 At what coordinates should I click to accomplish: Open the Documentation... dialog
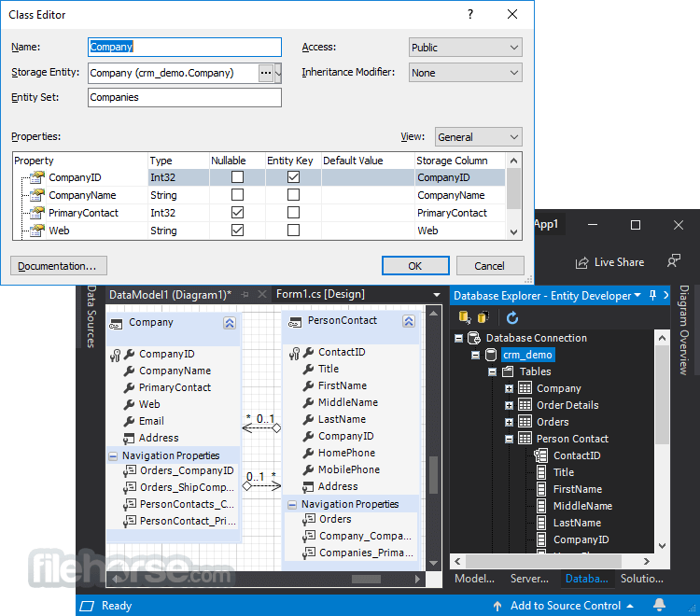(x=59, y=266)
